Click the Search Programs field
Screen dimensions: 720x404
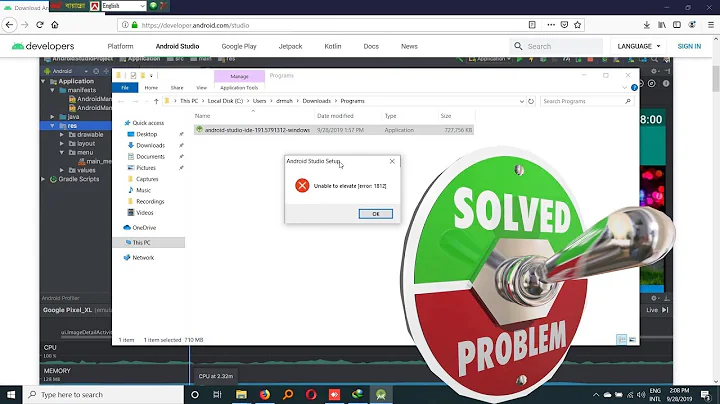coord(586,101)
